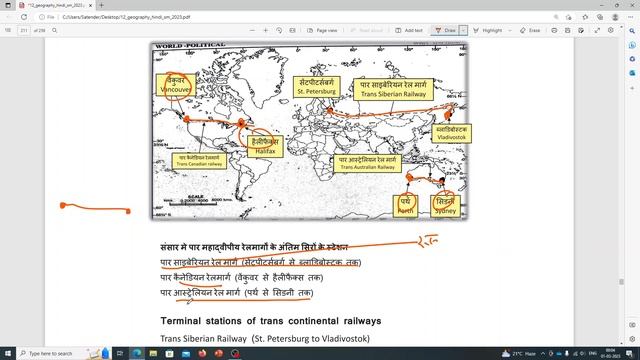Open sidebar settings gear at bottom
Viewport: 640px width, 360px height.
pyautogui.click(x=632, y=339)
